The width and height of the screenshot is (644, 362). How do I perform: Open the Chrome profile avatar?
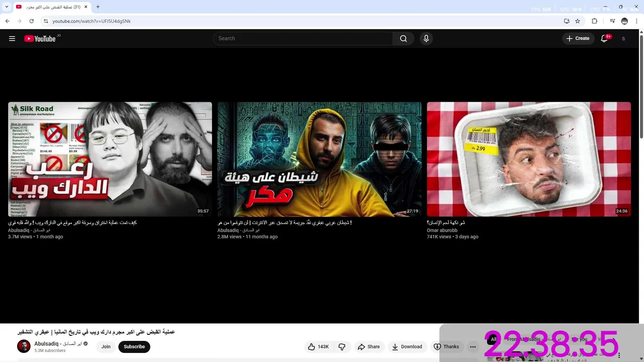(624, 21)
